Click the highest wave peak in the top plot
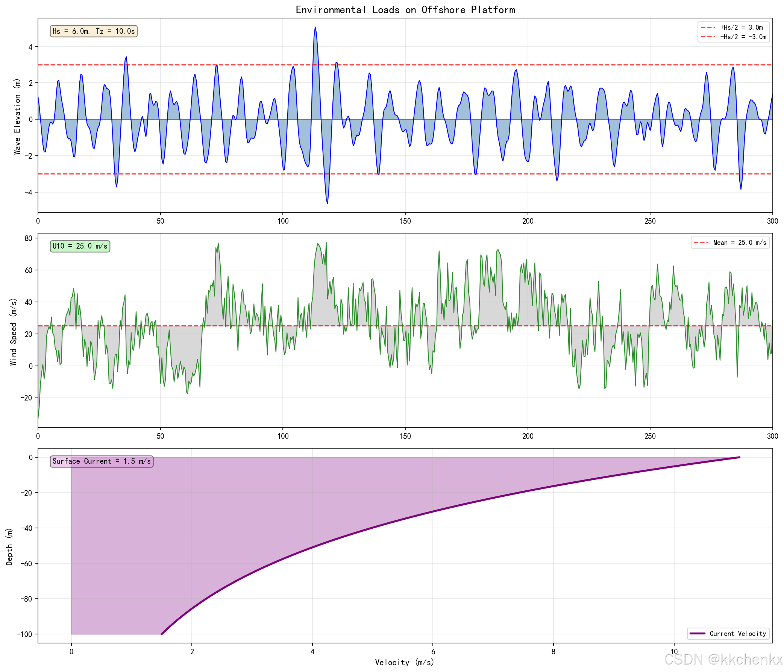 (315, 27)
